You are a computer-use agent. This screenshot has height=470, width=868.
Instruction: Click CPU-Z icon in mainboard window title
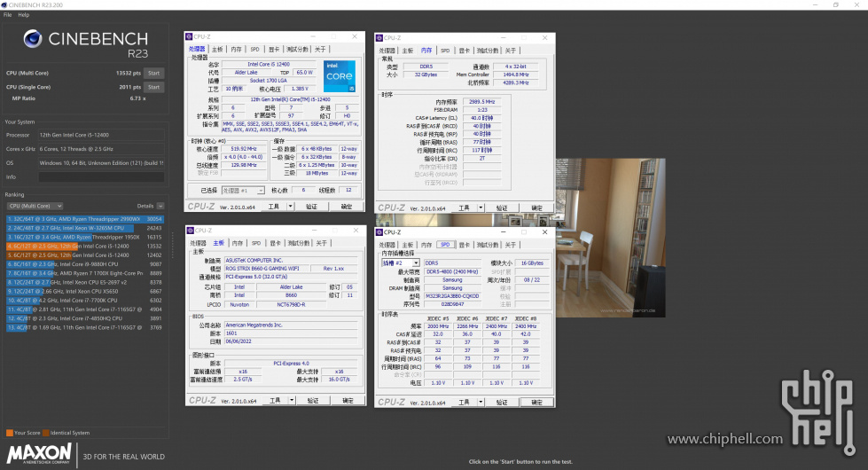(x=191, y=231)
